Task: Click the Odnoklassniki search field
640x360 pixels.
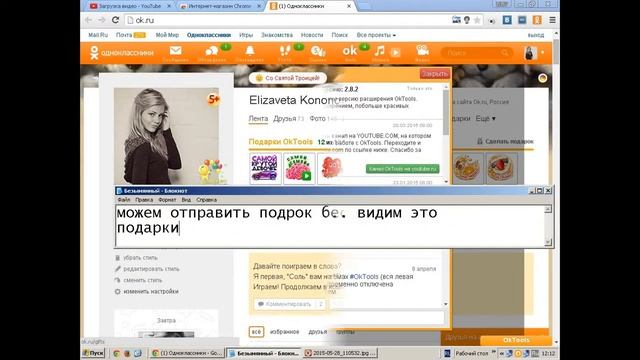Action: [476, 53]
